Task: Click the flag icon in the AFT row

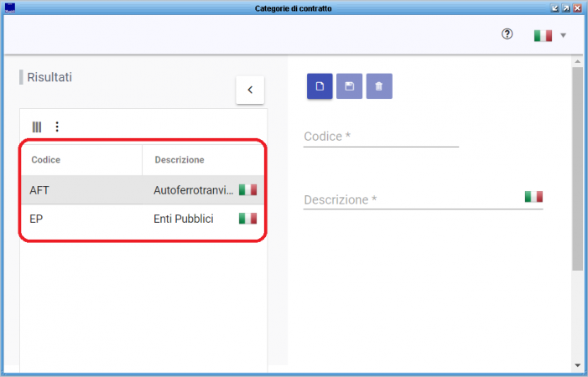Action: 248,190
